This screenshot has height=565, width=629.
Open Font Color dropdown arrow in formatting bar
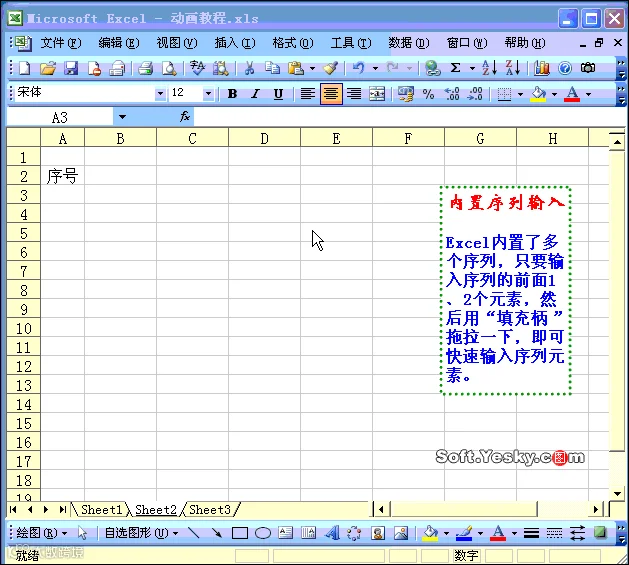pyautogui.click(x=588, y=94)
